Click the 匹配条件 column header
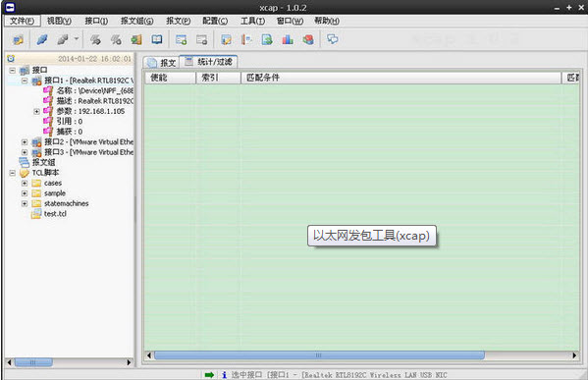Viewport: 588px width, 380px height. point(401,78)
